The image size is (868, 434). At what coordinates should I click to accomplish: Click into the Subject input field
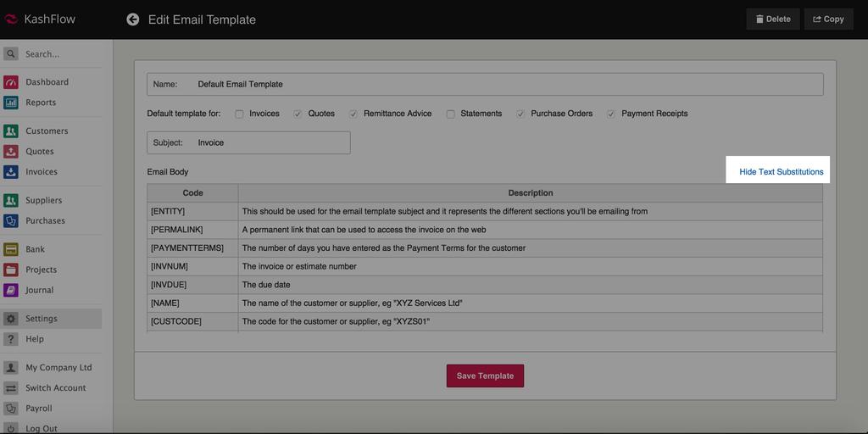click(x=270, y=143)
